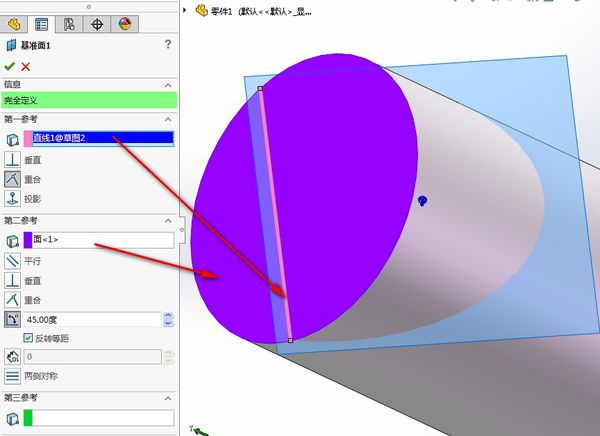Choose 垂直 constraint under first reference
600x436 pixels.
click(12, 160)
